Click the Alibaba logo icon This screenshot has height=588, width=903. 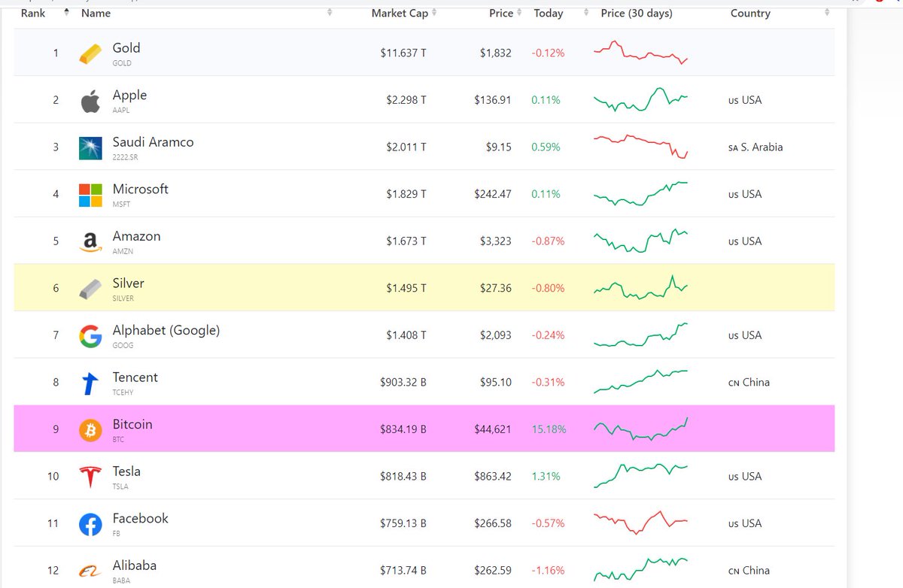point(90,571)
